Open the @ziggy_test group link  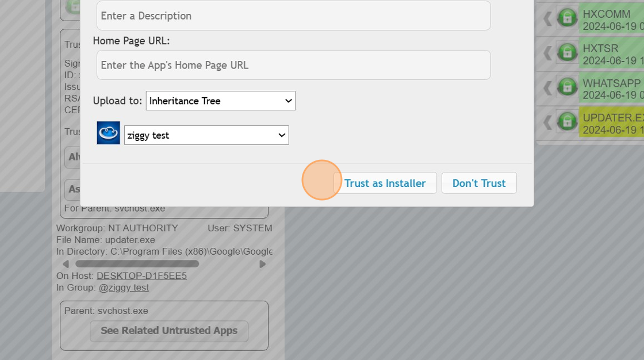coord(124,287)
